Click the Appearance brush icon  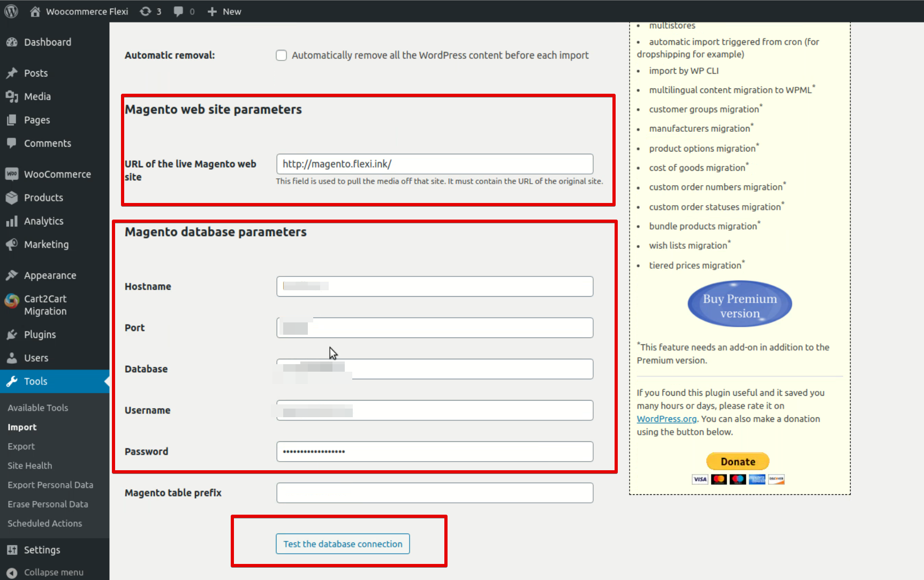tap(12, 275)
